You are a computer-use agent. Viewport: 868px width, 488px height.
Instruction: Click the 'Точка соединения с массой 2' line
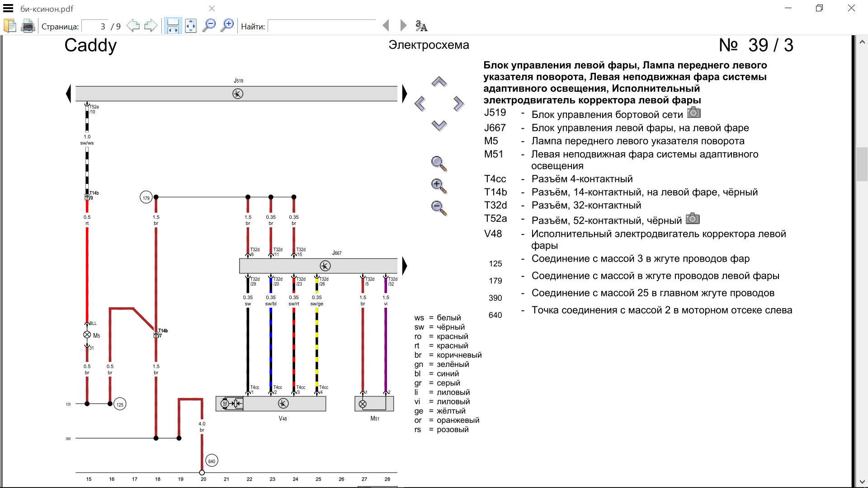click(661, 310)
